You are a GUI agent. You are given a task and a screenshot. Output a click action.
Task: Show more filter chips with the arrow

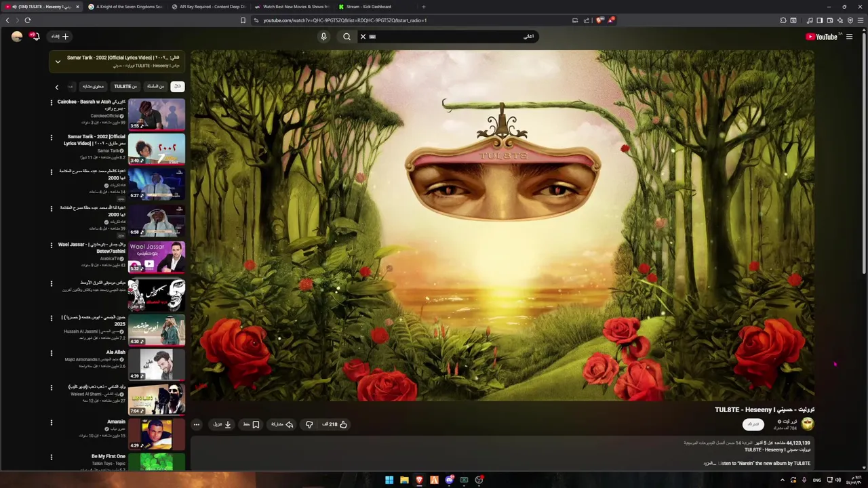[57, 87]
